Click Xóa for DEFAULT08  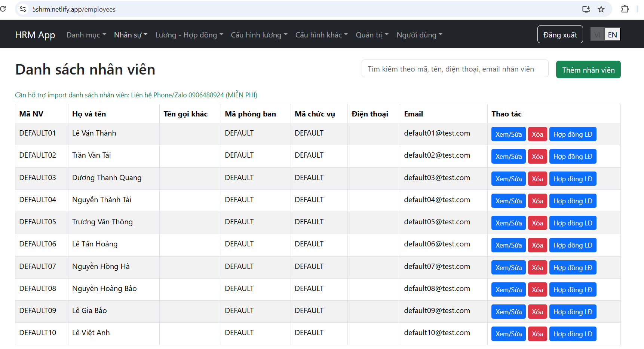pyautogui.click(x=537, y=289)
